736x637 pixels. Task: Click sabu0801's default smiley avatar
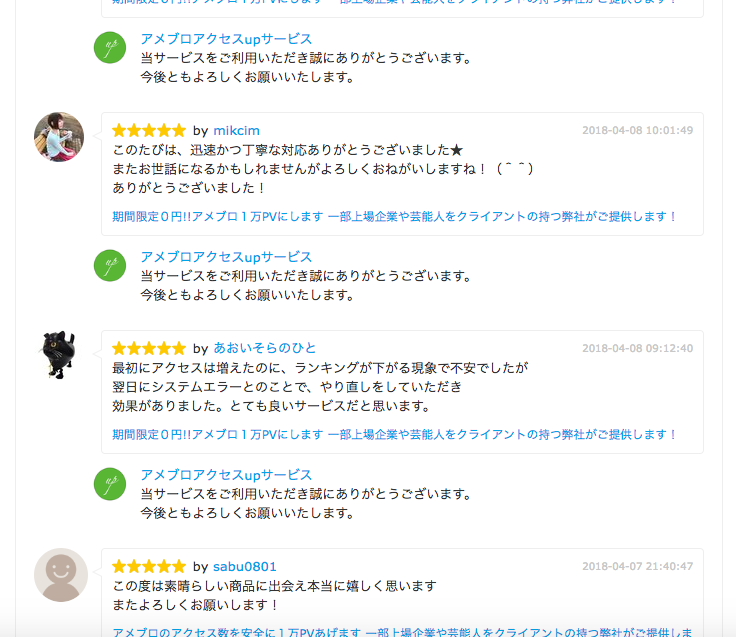pos(61,575)
